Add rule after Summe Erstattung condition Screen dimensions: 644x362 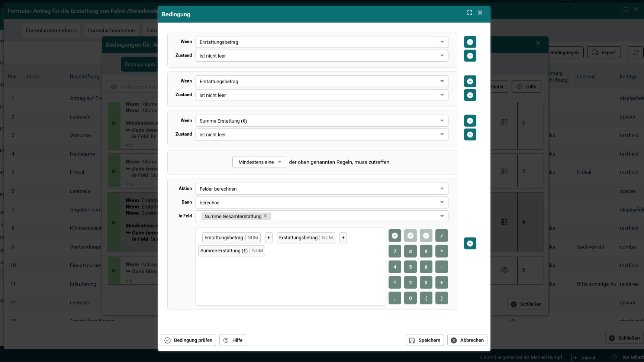[470, 121]
